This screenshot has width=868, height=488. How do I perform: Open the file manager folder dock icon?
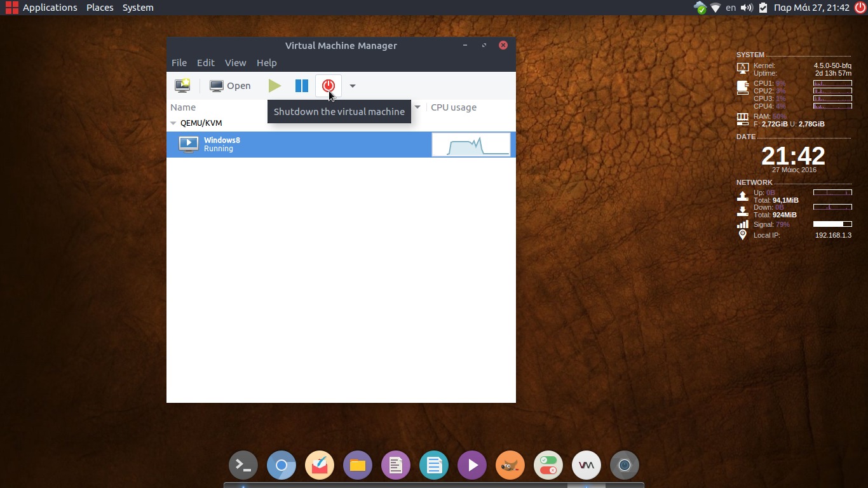pos(358,465)
